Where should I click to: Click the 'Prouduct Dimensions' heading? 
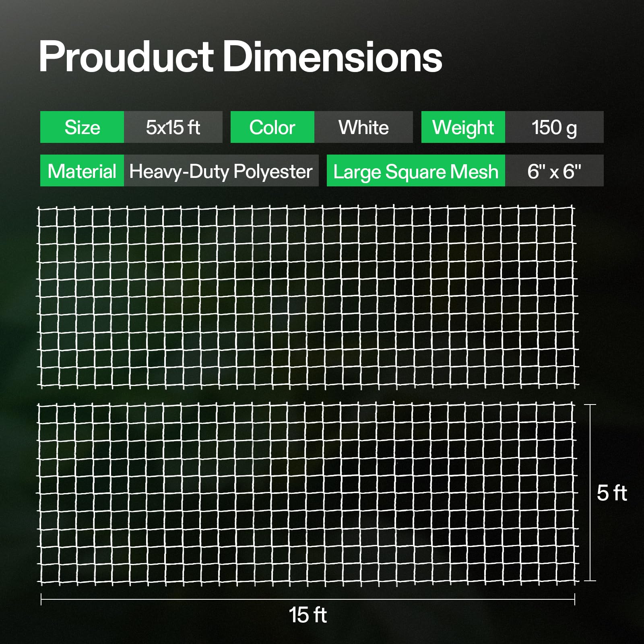[x=241, y=57]
